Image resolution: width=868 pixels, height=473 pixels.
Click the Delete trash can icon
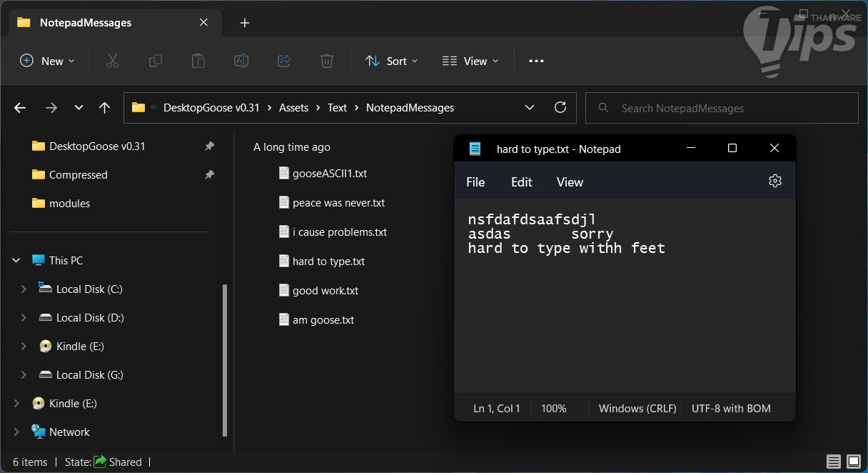pos(327,61)
